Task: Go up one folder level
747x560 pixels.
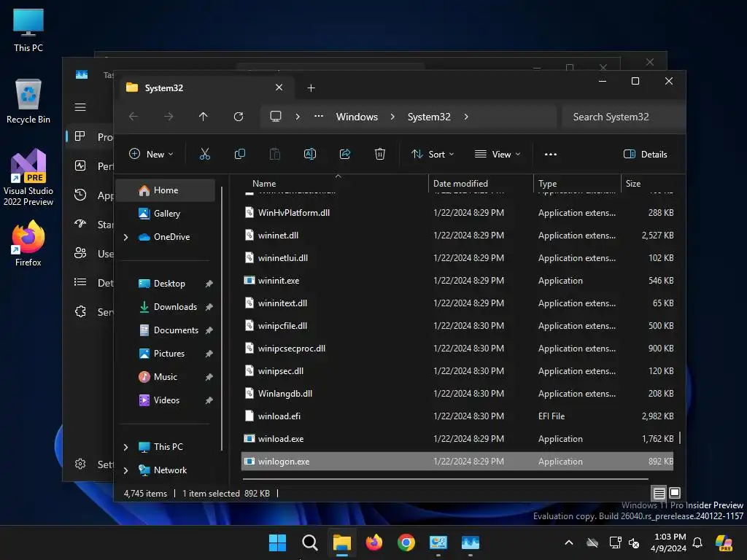Action: (204, 117)
